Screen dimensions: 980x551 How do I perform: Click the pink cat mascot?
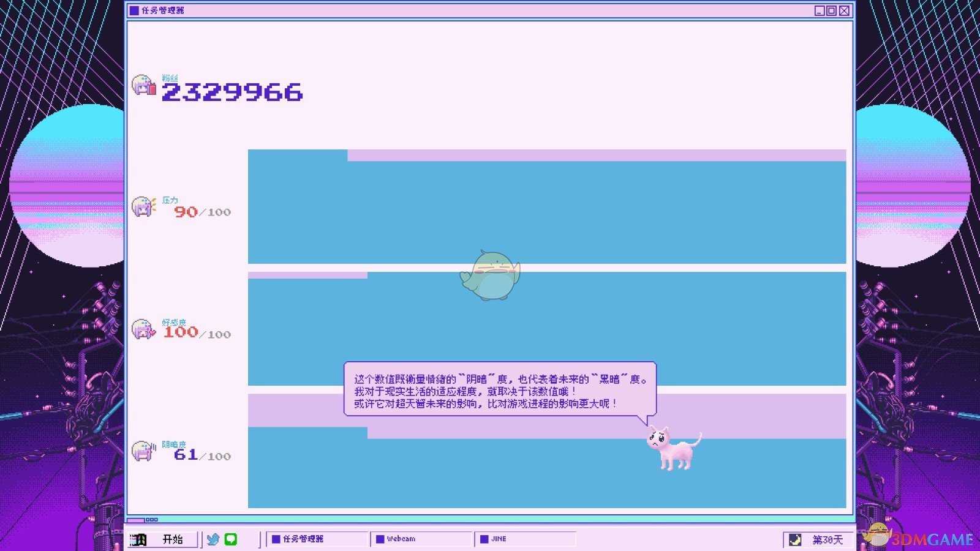point(673,448)
